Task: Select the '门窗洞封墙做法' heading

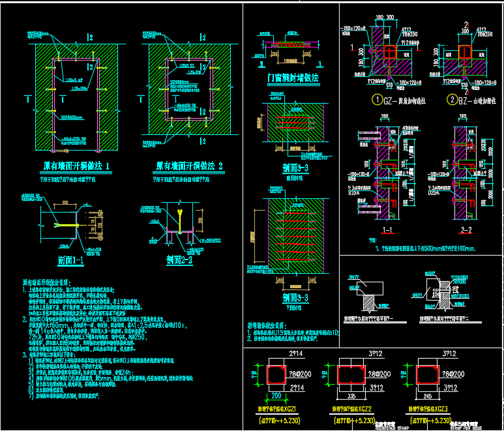Action: tap(293, 78)
